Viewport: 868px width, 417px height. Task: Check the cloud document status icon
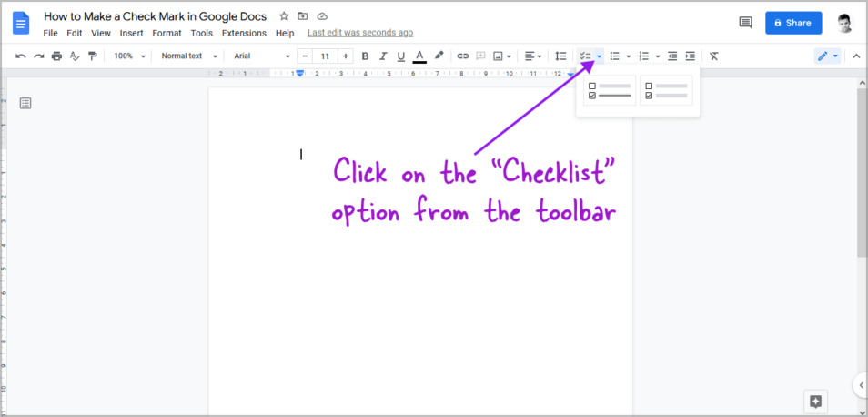[321, 16]
